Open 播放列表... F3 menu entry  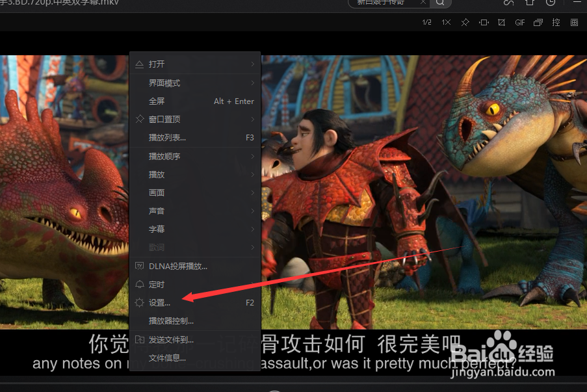(x=195, y=137)
